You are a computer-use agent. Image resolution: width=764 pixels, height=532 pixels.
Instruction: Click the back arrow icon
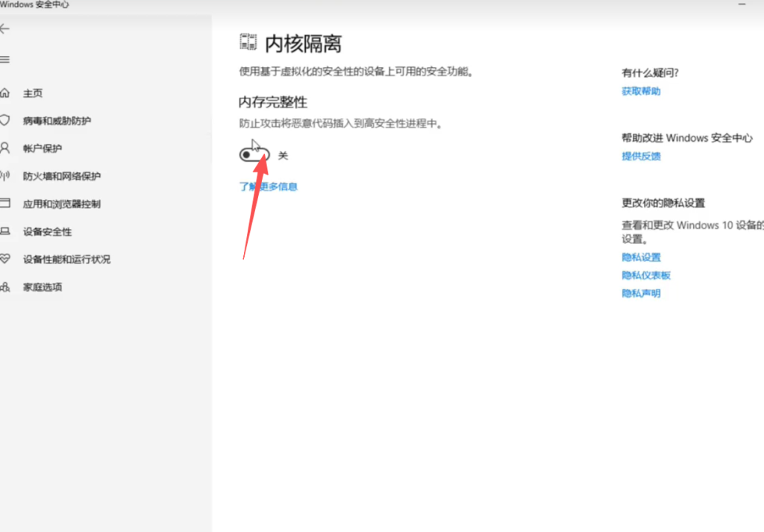coord(5,28)
